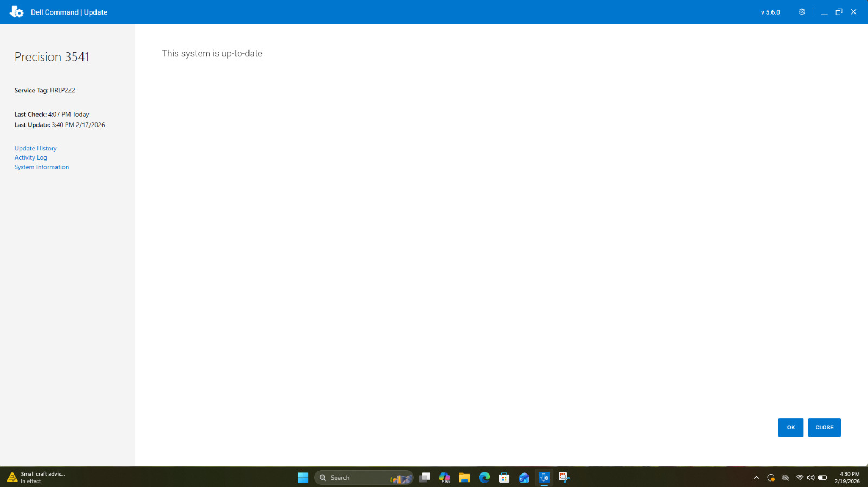Click the 'Last Update: 3:40 PM 2/17/2026' text
Viewport: 868px width, 487px height.
(x=60, y=125)
